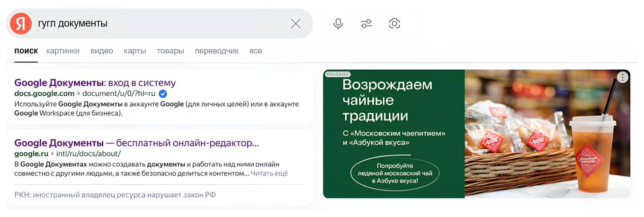The image size is (644, 217).
Task: Click the google.ru URL
Action: pos(31,154)
